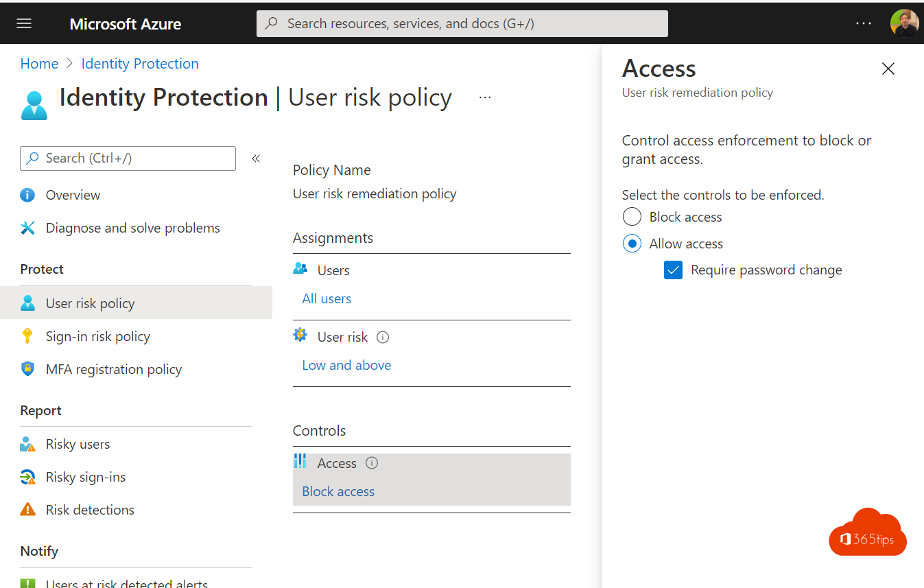Open the Risk detections report
Screen dimensions: 924x588
[x=90, y=510]
